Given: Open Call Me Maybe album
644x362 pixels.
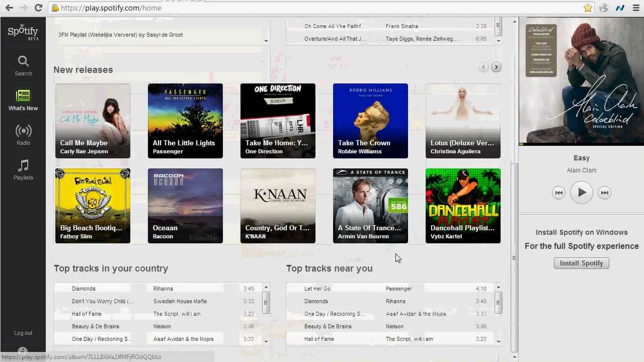Looking at the screenshot, I should tap(93, 121).
